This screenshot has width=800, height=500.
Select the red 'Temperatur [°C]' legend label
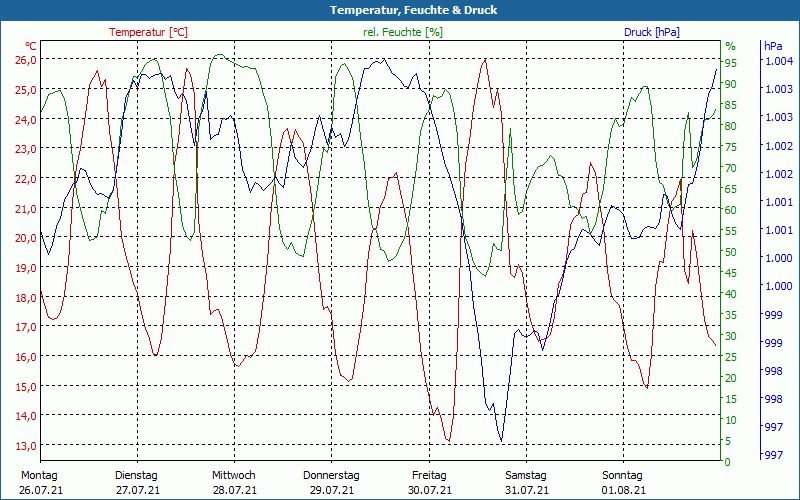[x=148, y=32]
